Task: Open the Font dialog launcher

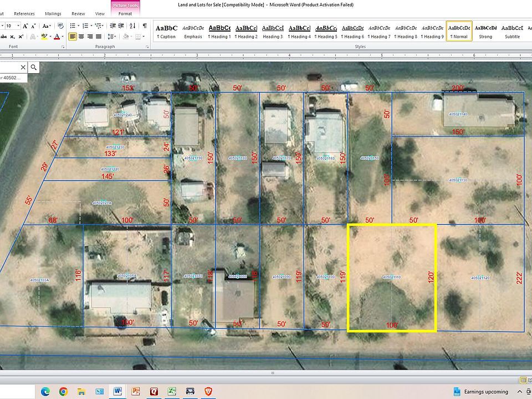Action: (63, 47)
